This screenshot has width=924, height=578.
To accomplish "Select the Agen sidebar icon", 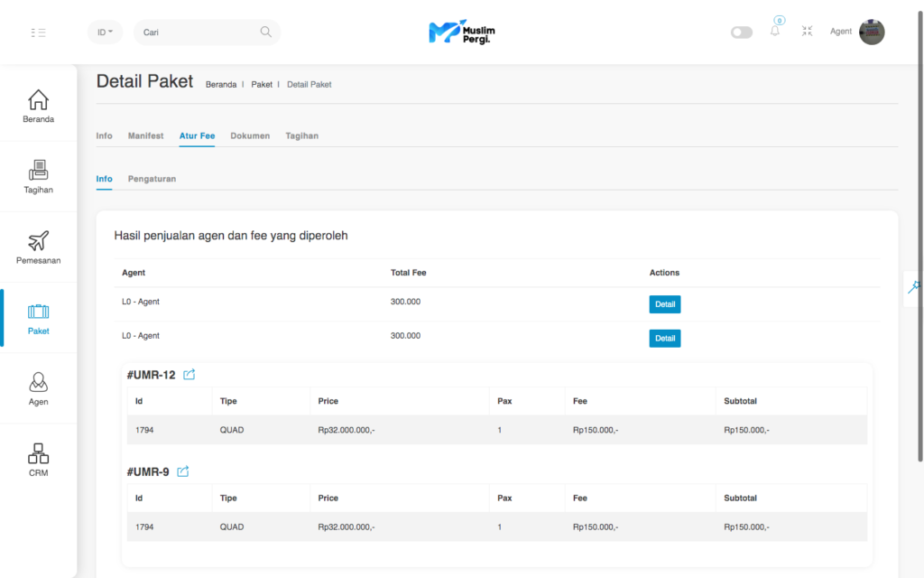I will [38, 388].
